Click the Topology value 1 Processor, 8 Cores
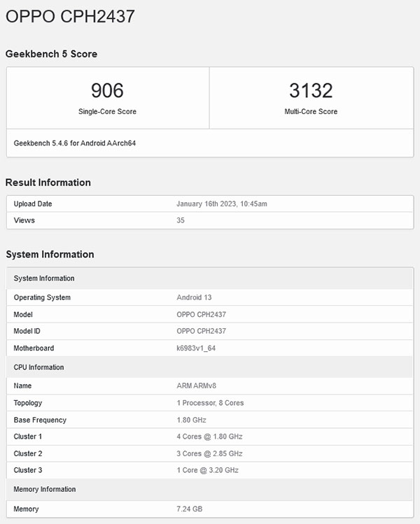The width and height of the screenshot is (420, 524). coord(210,403)
